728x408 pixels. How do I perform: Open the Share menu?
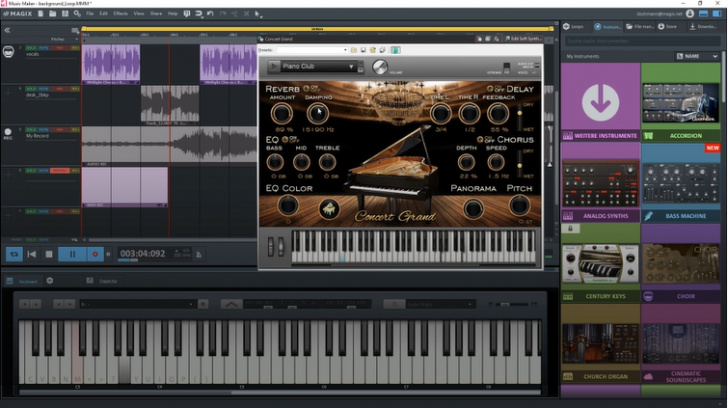click(156, 14)
